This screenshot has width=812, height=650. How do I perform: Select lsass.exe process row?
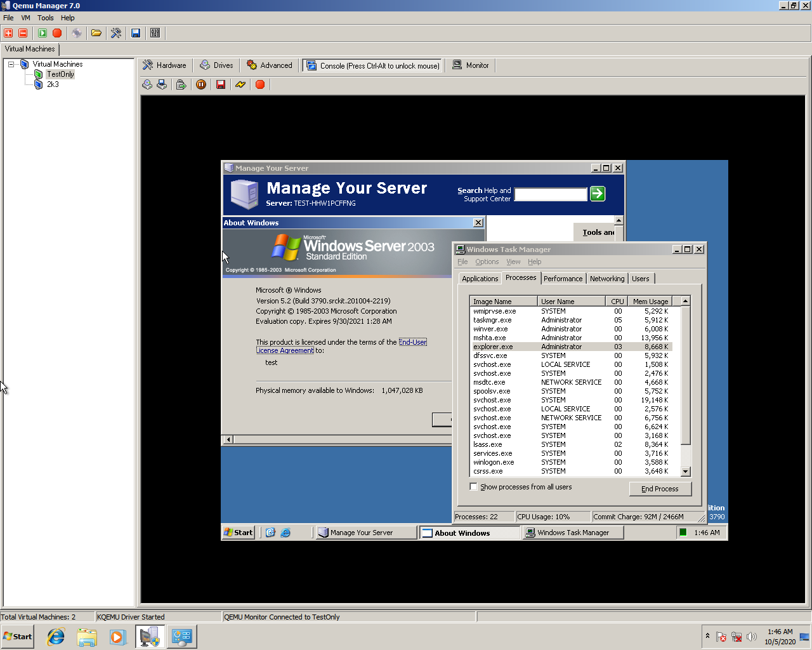571,444
